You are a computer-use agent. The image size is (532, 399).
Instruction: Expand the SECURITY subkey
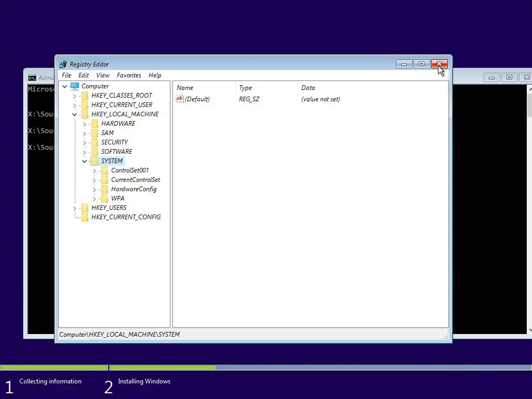(84, 142)
